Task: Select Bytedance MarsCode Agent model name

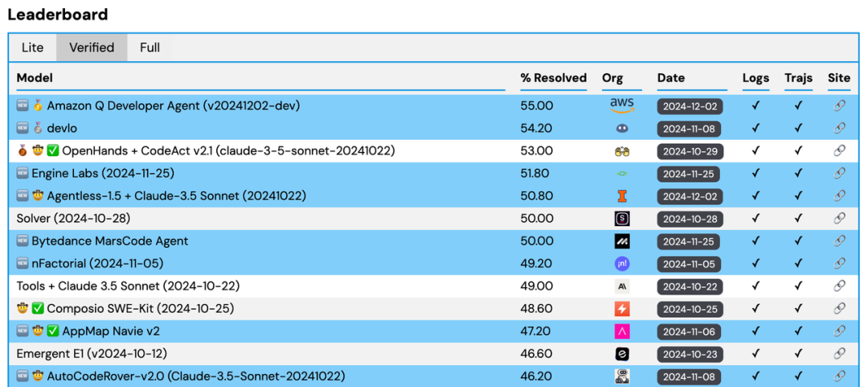Action: click(x=109, y=241)
